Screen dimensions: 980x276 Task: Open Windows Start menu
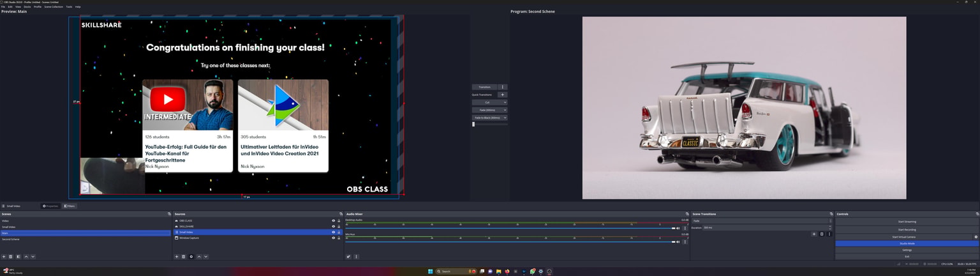coord(430,272)
